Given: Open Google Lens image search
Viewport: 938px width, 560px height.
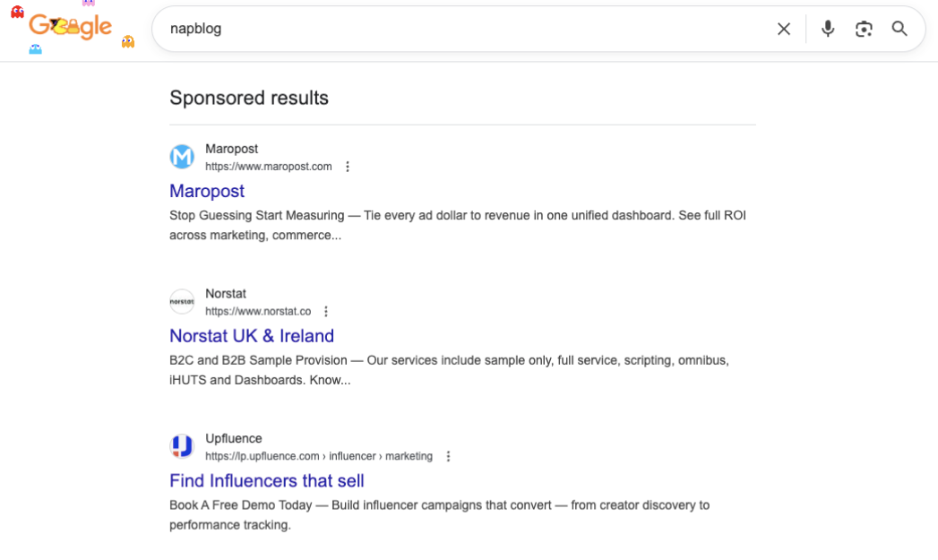Looking at the screenshot, I should (x=864, y=29).
